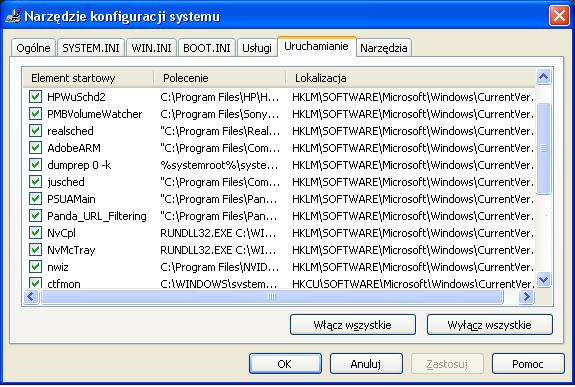575x387 pixels.
Task: Click the horizontal scrollbar right arrow
Action: click(x=526, y=296)
